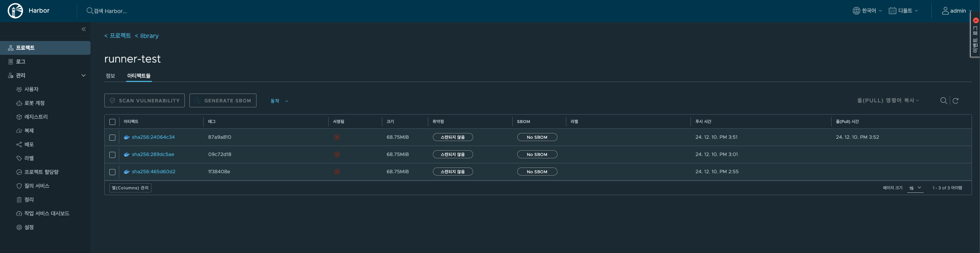Click the GENERATE SBOM button
This screenshot has height=253, width=980.
tap(223, 100)
